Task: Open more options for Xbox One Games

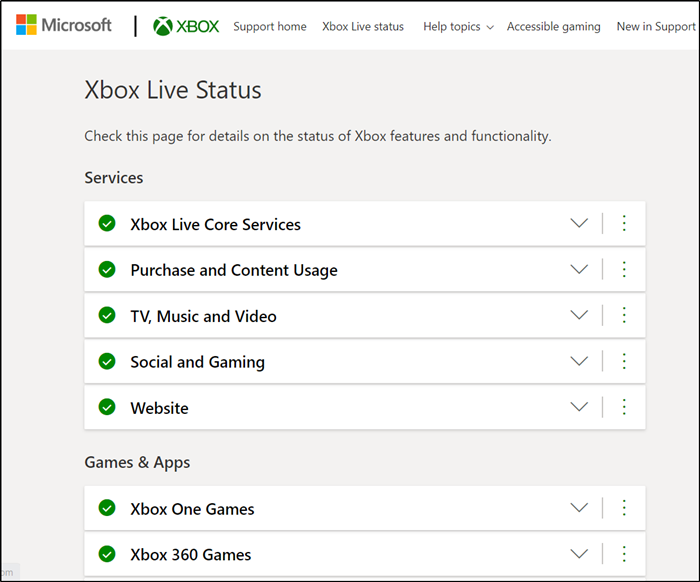Action: (x=625, y=508)
